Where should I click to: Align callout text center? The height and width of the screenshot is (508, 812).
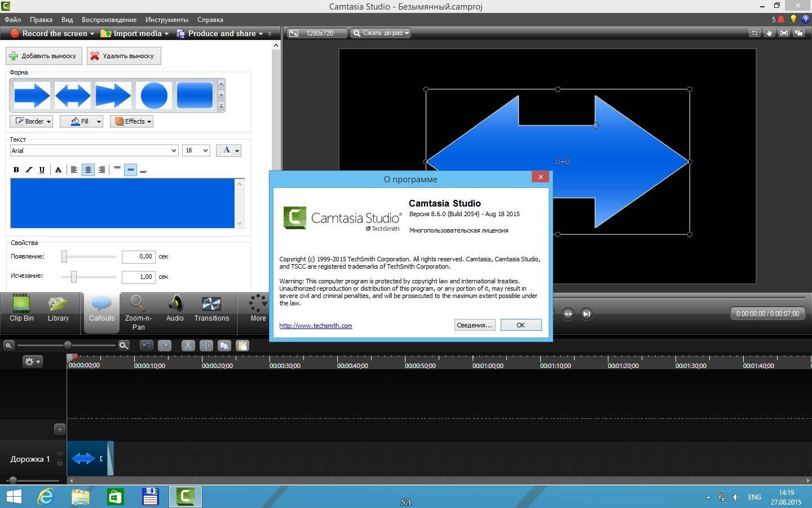[x=88, y=169]
